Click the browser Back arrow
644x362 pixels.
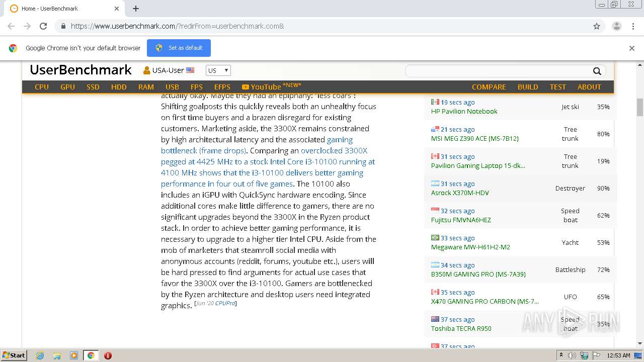coord(11,26)
